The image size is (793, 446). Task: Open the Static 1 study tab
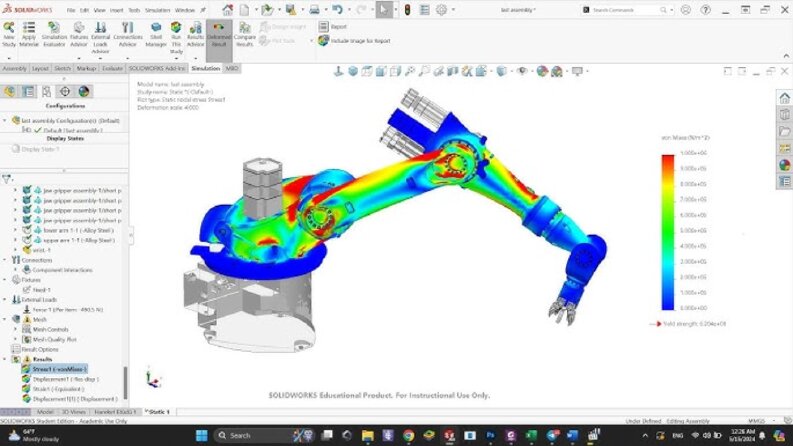tap(158, 412)
